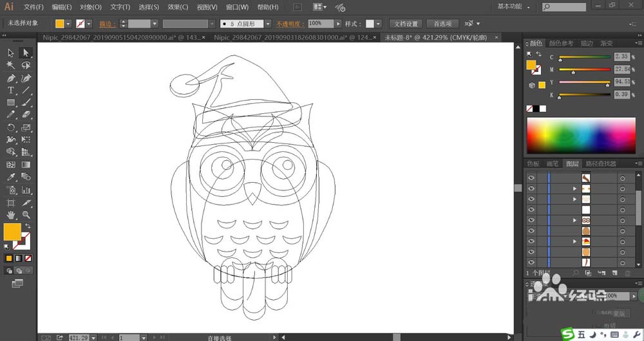Switch to the 颜色参考 panel tab
The image size is (644, 341).
click(x=561, y=43)
